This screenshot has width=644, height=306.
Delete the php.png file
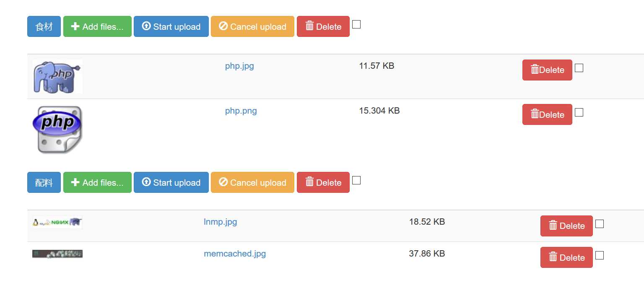(x=547, y=114)
